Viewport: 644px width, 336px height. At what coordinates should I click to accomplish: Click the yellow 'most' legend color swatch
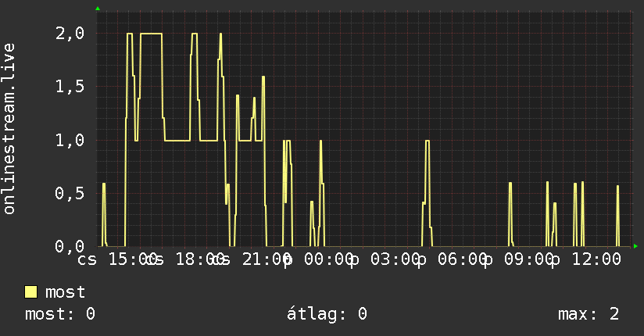click(x=30, y=292)
